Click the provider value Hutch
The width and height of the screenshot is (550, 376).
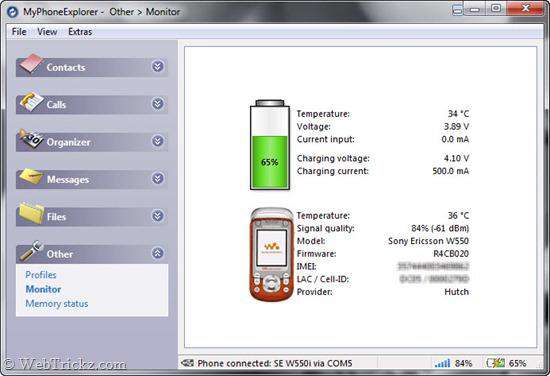457,292
